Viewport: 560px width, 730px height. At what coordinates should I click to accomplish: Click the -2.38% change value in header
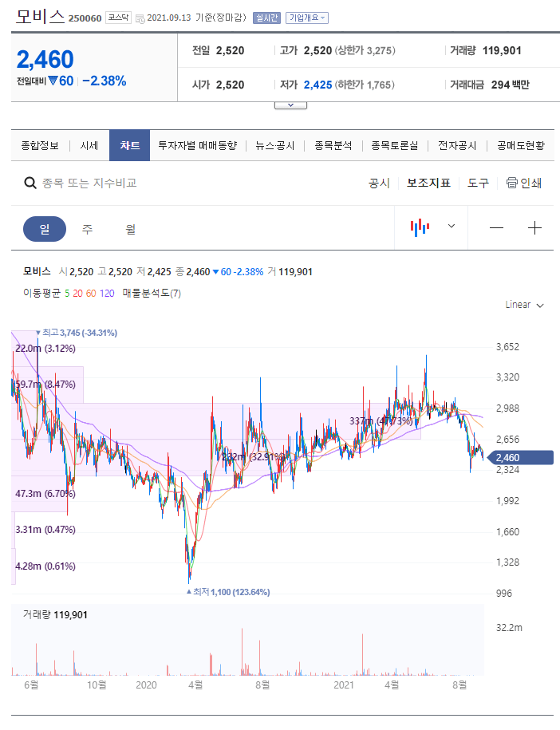click(105, 81)
